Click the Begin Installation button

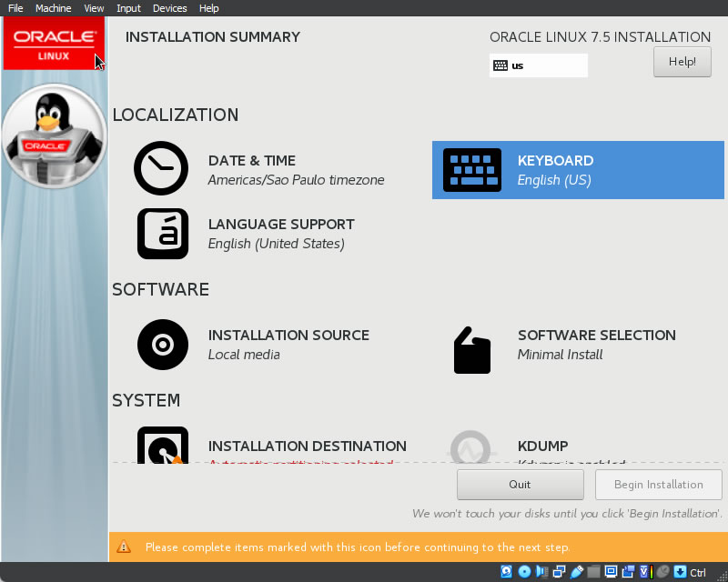click(x=658, y=485)
